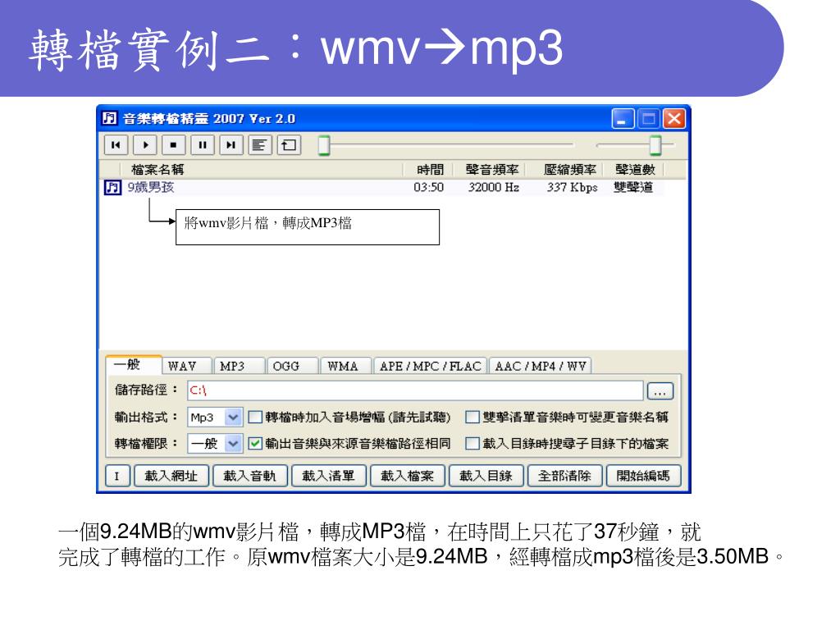Select the file row 9歲男孩

click(x=383, y=188)
